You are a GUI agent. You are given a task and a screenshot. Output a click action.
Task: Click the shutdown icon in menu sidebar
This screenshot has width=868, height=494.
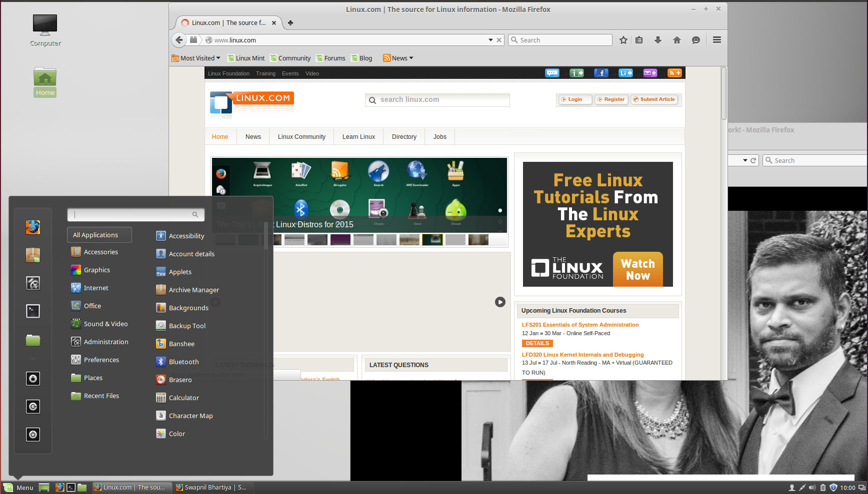(33, 435)
